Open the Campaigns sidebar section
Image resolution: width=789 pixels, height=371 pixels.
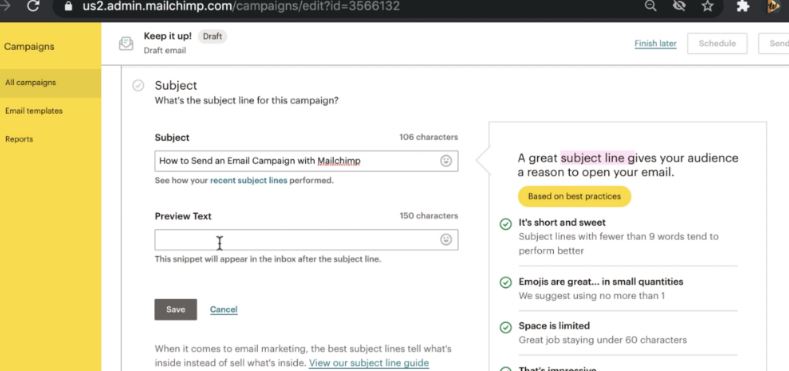tap(29, 47)
